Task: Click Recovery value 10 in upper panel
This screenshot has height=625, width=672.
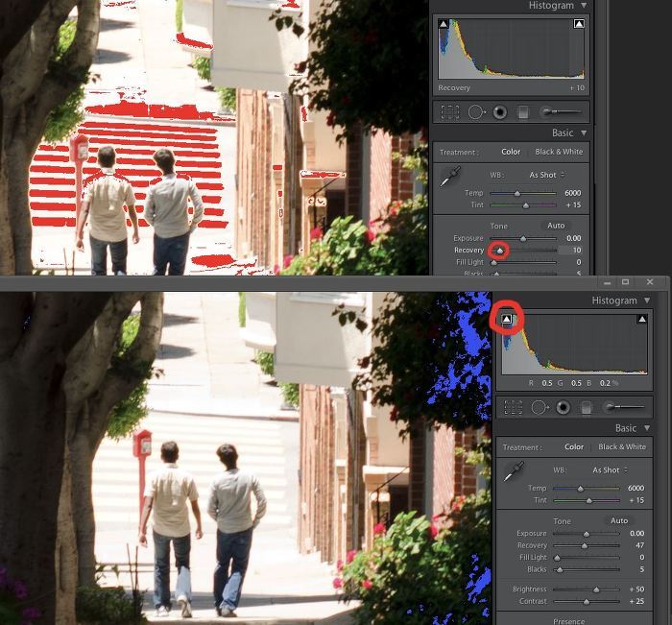Action: pos(577,251)
